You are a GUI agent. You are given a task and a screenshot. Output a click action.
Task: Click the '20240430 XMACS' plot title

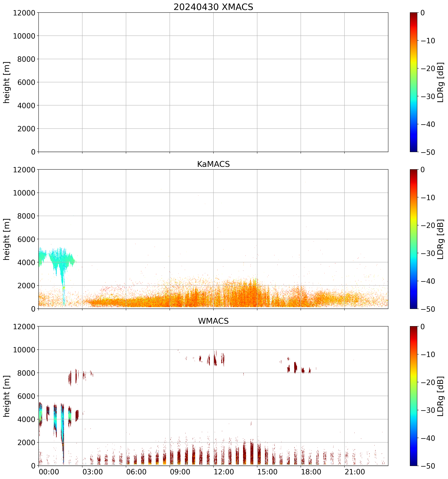point(213,7)
